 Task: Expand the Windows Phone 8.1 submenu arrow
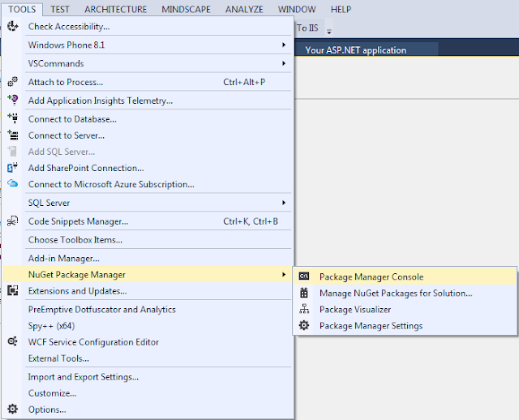point(284,45)
